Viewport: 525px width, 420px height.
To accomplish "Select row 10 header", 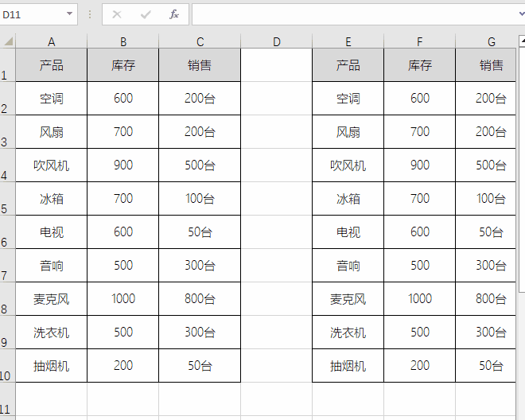I will (7, 365).
